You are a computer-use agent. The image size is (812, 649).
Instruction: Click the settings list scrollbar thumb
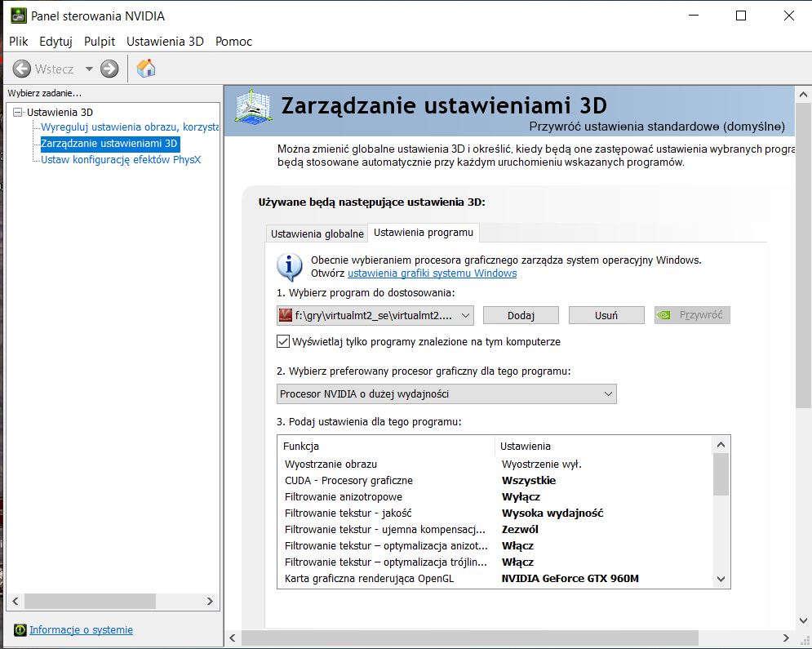click(721, 474)
